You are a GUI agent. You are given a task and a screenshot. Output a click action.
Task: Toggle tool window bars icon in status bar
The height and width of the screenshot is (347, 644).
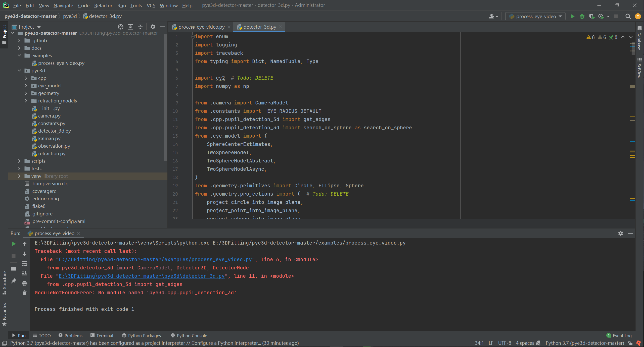click(5, 343)
